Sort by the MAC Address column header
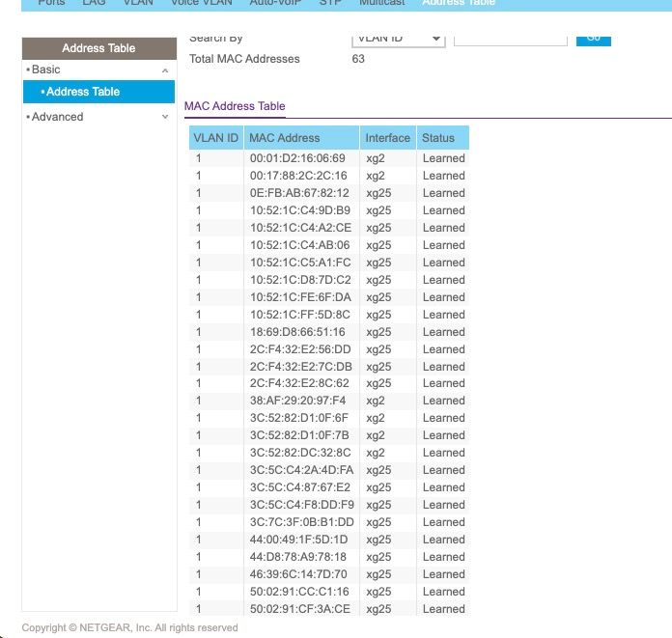672x638 pixels. click(x=301, y=138)
